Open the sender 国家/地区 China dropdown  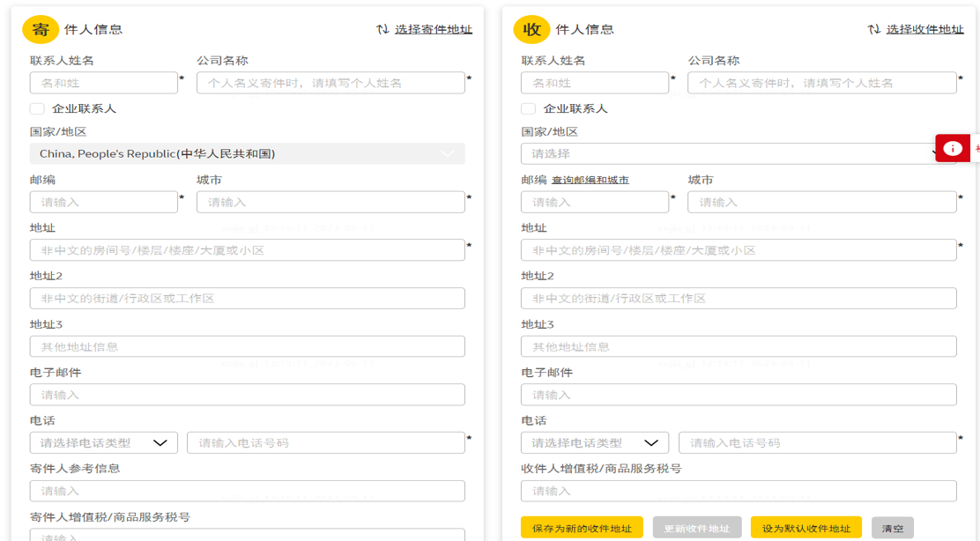click(x=248, y=153)
